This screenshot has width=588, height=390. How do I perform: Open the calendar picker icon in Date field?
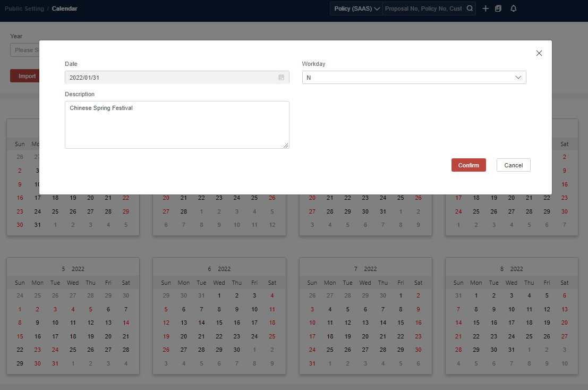click(x=281, y=77)
